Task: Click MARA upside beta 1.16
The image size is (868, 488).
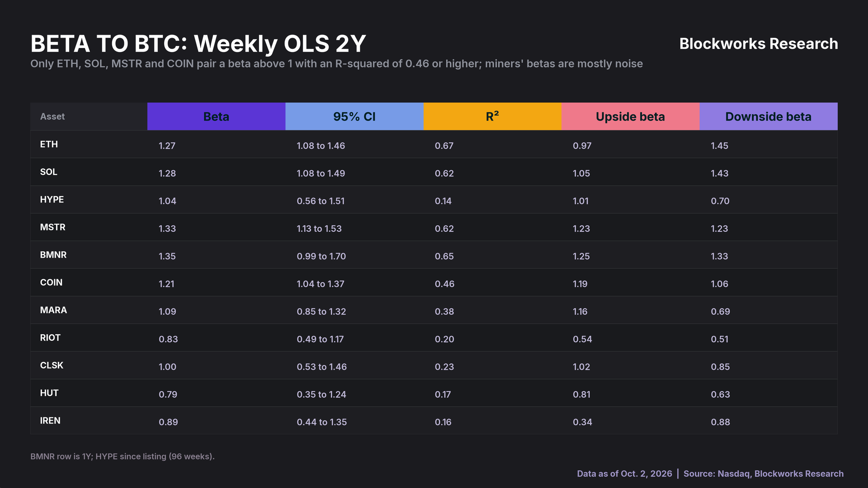Action: (x=580, y=311)
